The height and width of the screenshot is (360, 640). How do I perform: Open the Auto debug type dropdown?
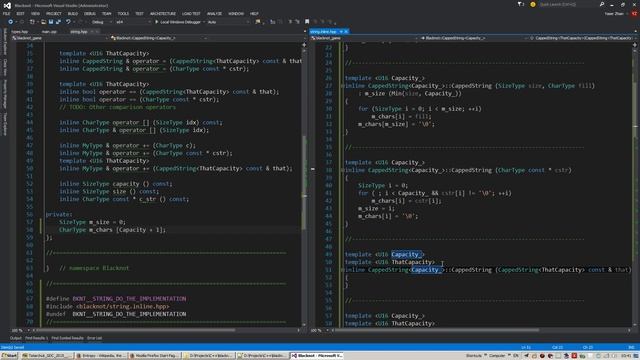(x=228, y=22)
